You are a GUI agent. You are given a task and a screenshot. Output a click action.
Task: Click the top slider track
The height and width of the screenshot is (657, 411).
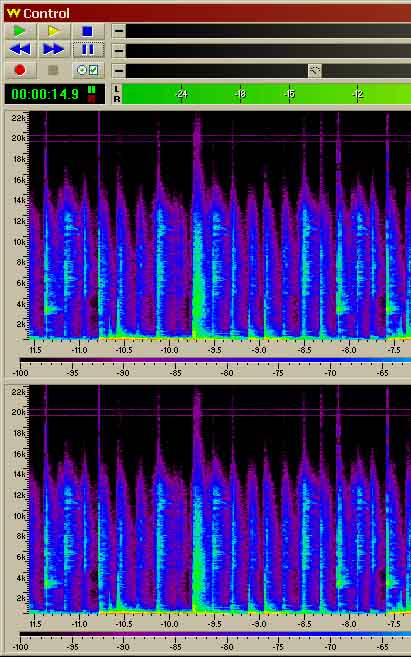pyautogui.click(x=268, y=31)
